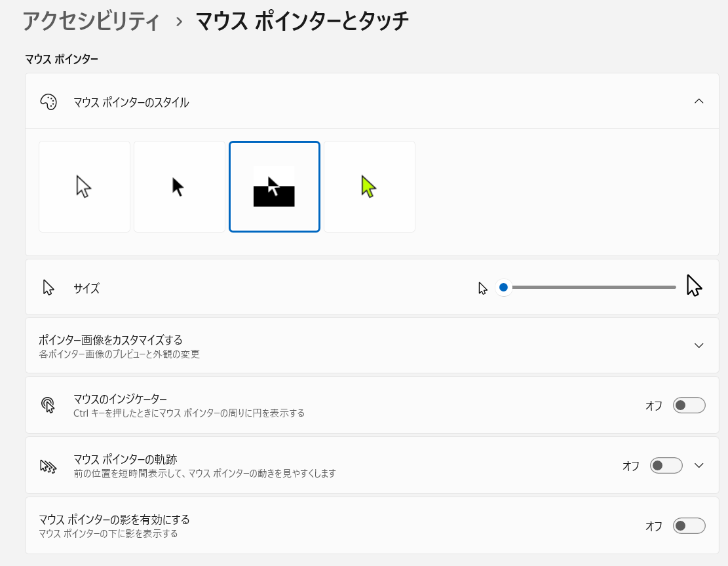728x566 pixels.
Task: Click the マウス ポインターとタッチ page title
Action: (302, 22)
